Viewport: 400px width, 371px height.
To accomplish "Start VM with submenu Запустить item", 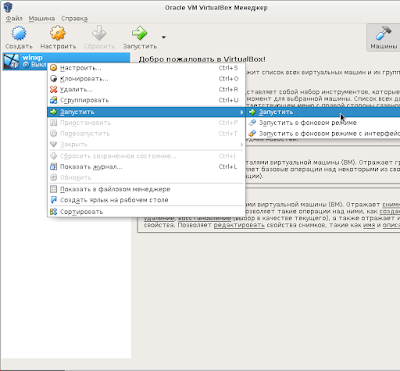I will [x=323, y=112].
